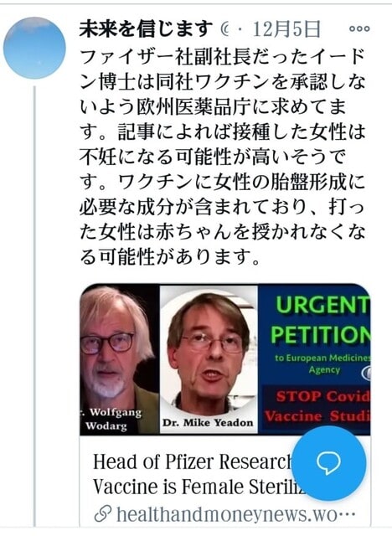Click the Dr. Mike Yeadon name caption
The width and height of the screenshot is (392, 536).
[x=208, y=422]
